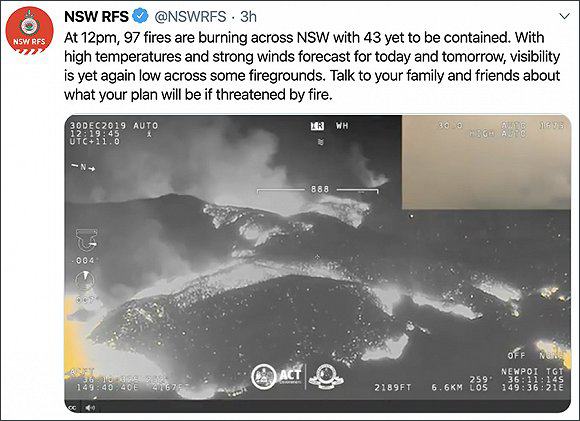580x421 pixels.
Task: Open the 3h timestamp link
Action: click(248, 16)
